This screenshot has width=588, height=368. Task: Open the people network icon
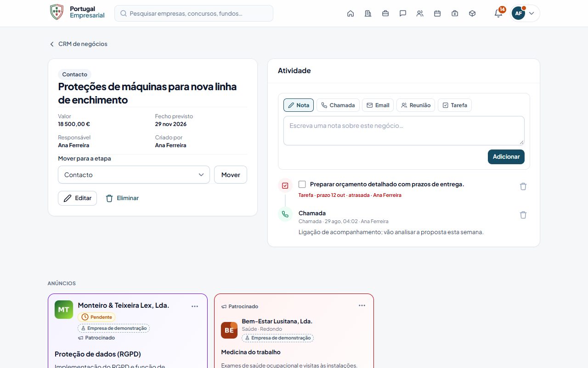tap(420, 13)
